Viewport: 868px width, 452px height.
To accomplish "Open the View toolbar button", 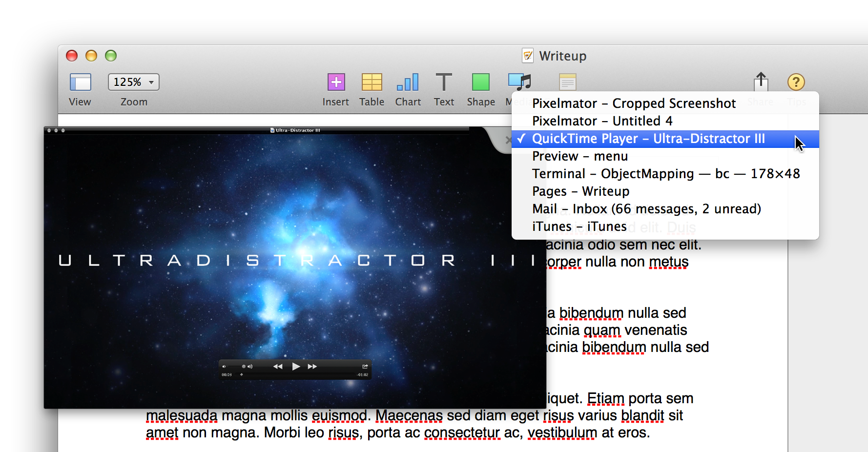I will click(x=80, y=82).
